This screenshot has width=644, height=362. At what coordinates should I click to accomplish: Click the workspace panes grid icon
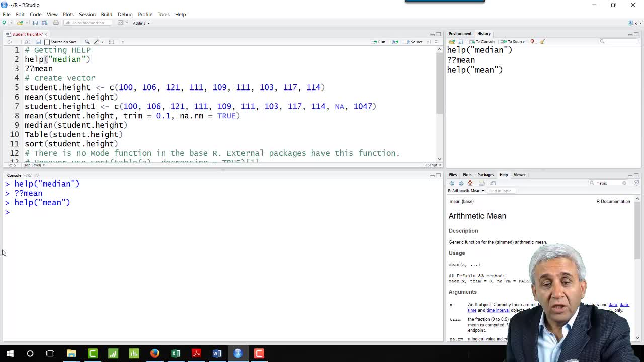point(121,23)
